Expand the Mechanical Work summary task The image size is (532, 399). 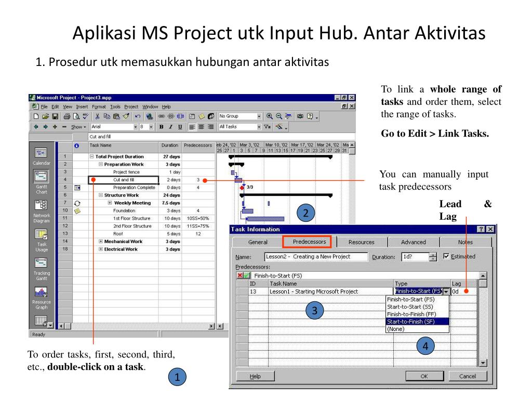pos(101,241)
